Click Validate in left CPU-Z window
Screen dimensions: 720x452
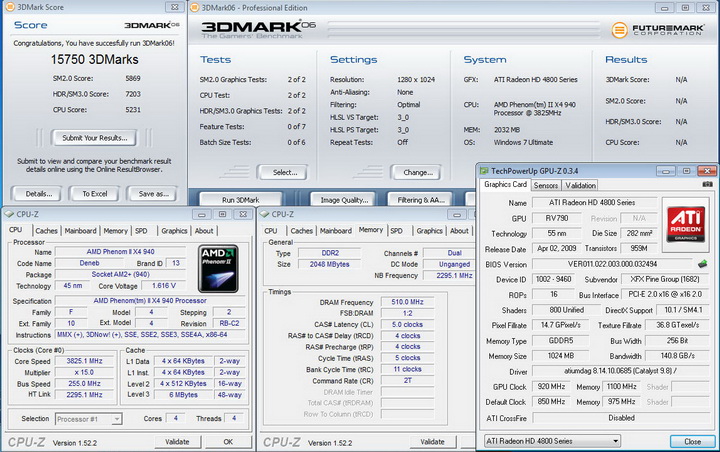click(177, 441)
